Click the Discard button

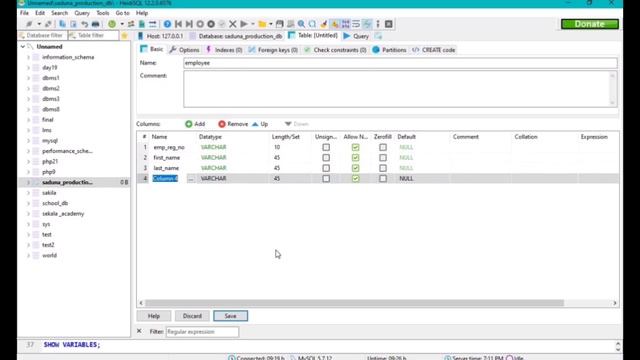pyautogui.click(x=192, y=316)
